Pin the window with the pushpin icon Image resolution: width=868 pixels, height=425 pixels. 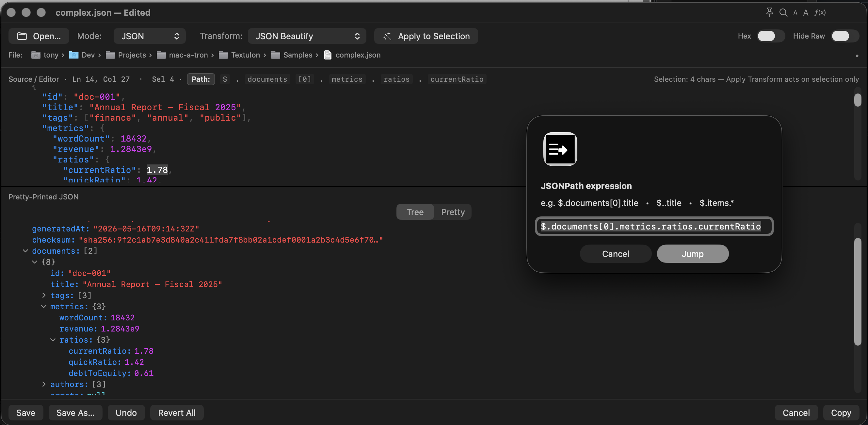click(769, 12)
